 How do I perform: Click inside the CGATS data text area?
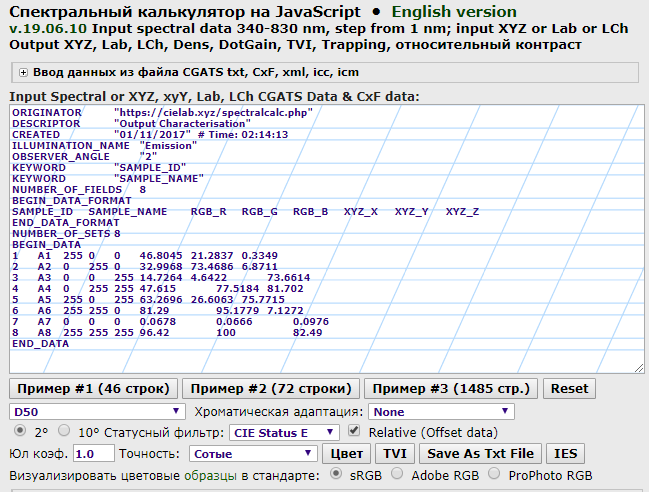coord(327,239)
